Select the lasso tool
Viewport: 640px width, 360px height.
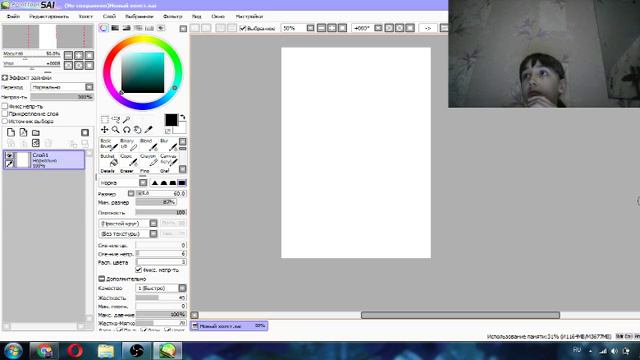coord(116,119)
